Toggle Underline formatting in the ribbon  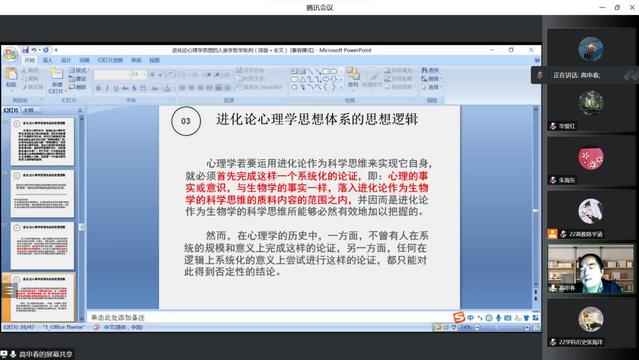click(x=116, y=88)
